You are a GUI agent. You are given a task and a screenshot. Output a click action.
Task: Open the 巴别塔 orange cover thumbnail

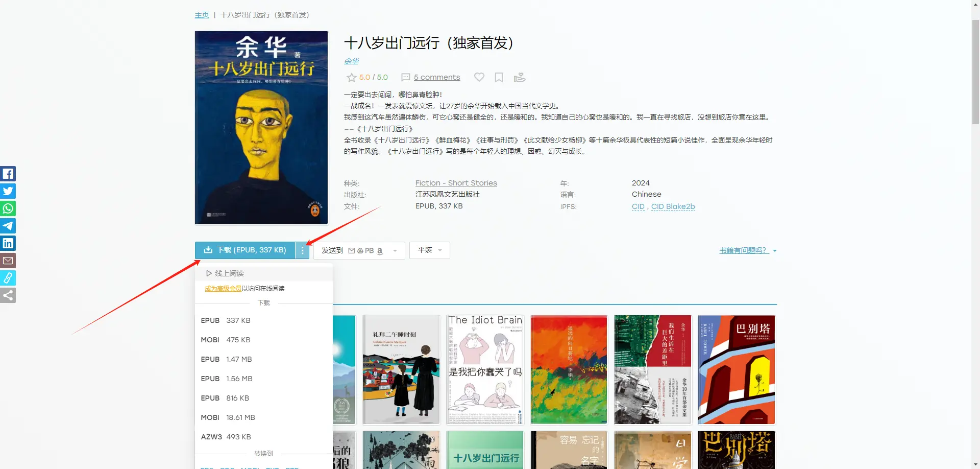[x=737, y=370]
